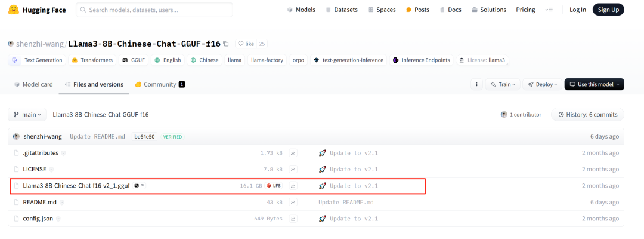Click the Llama3-8B-Chinese-Chat-GGUF-f16 repository title

click(x=144, y=44)
